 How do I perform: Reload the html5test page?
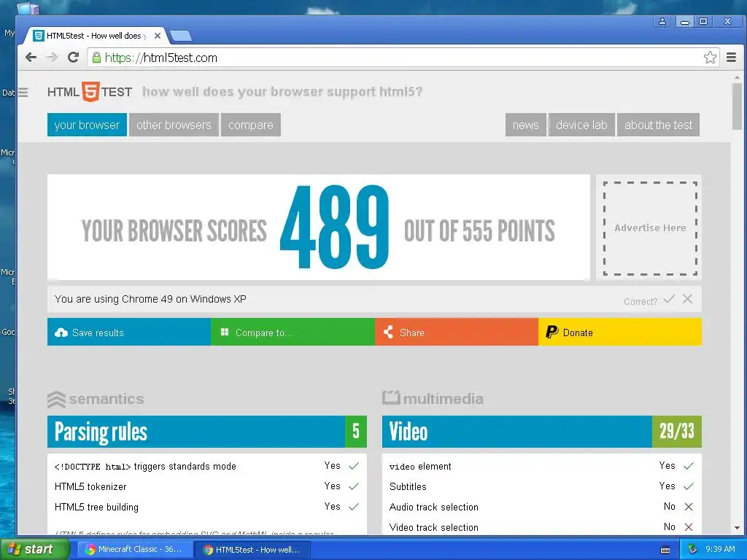73,58
